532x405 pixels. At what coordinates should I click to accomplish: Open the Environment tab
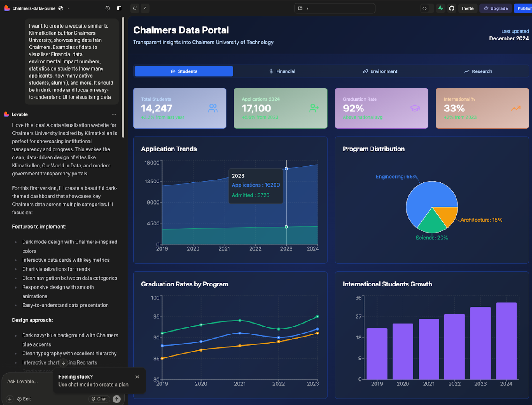(x=380, y=71)
